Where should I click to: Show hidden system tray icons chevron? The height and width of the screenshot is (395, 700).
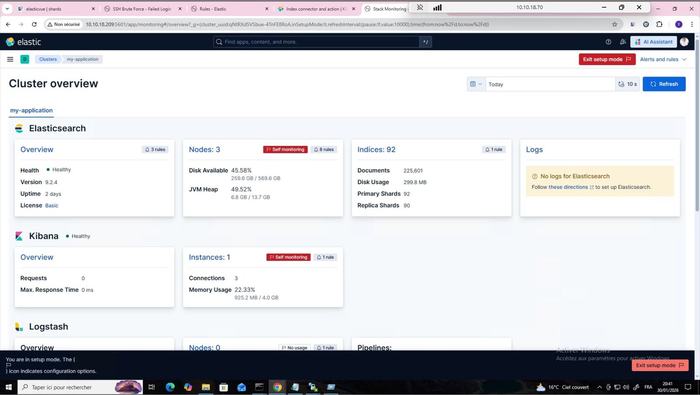tap(599, 387)
